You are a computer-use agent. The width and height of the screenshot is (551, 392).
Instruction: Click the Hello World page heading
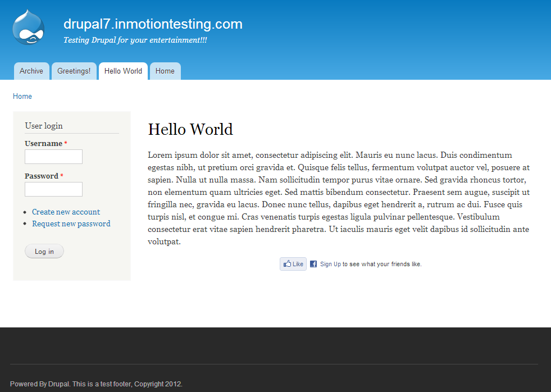190,130
